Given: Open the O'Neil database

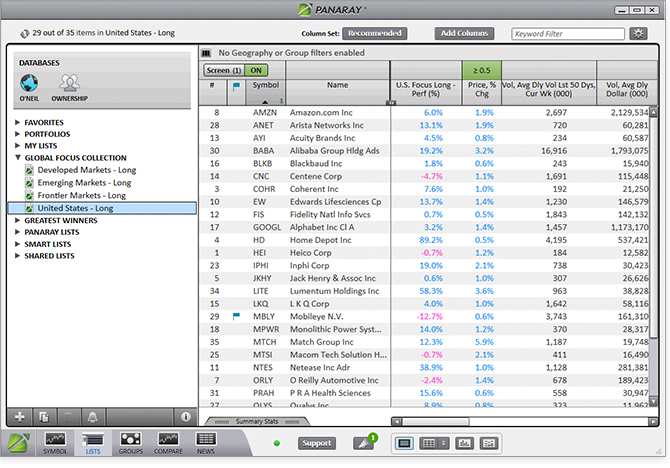Looking at the screenshot, I should (31, 85).
